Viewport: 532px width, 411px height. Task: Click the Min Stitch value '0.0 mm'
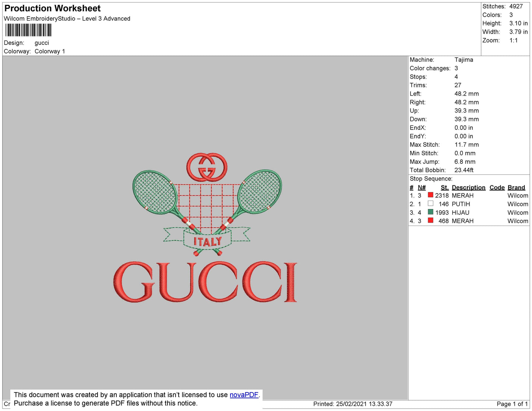(465, 153)
